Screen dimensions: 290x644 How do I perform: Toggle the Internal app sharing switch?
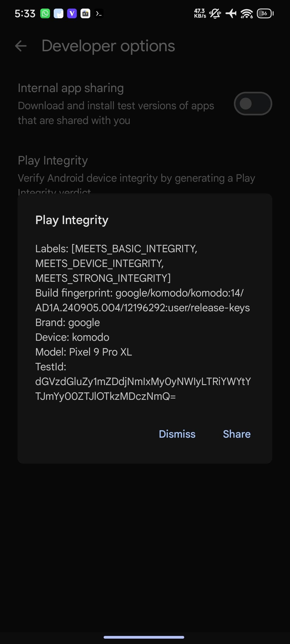(x=253, y=104)
